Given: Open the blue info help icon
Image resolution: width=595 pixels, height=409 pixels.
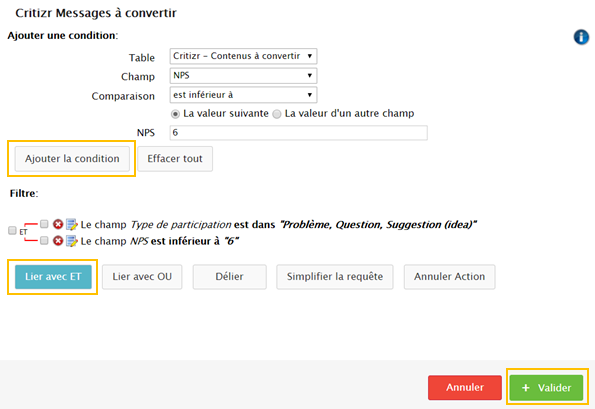Looking at the screenshot, I should (x=581, y=37).
